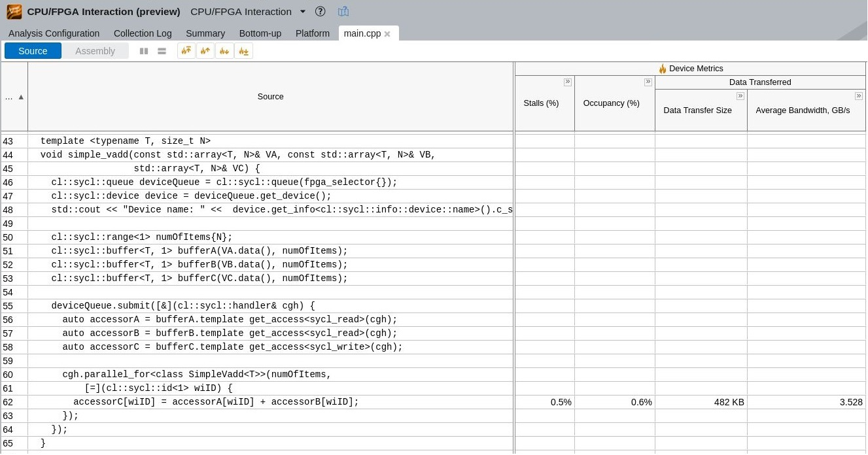This screenshot has height=455, width=868.
Task: Switch to side-by-side pane layout
Action: click(x=144, y=51)
